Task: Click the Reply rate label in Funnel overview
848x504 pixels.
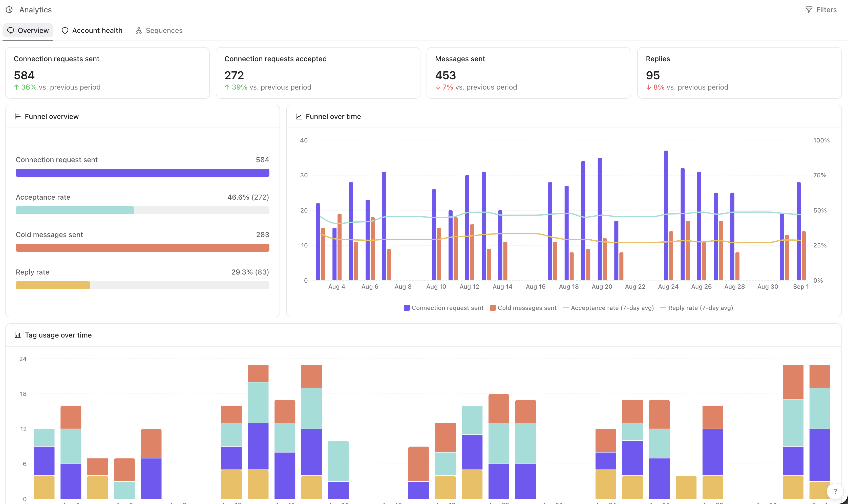Action: pos(33,272)
